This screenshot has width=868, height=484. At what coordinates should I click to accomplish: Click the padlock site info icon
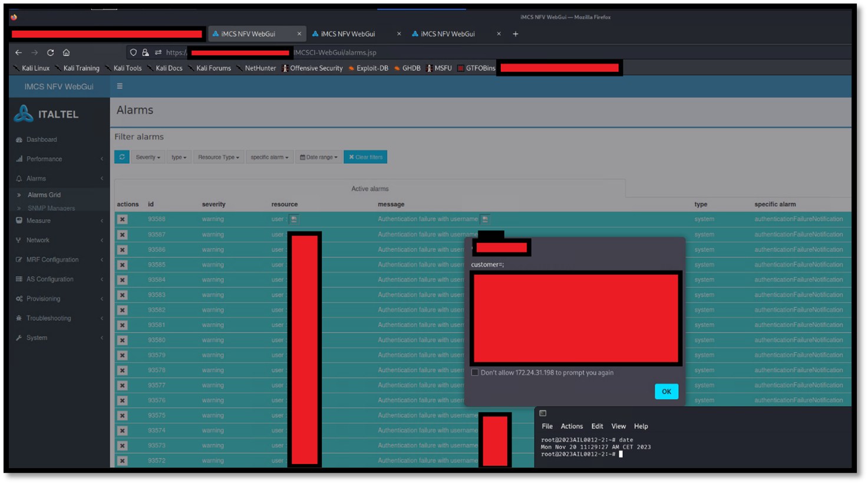pos(145,52)
